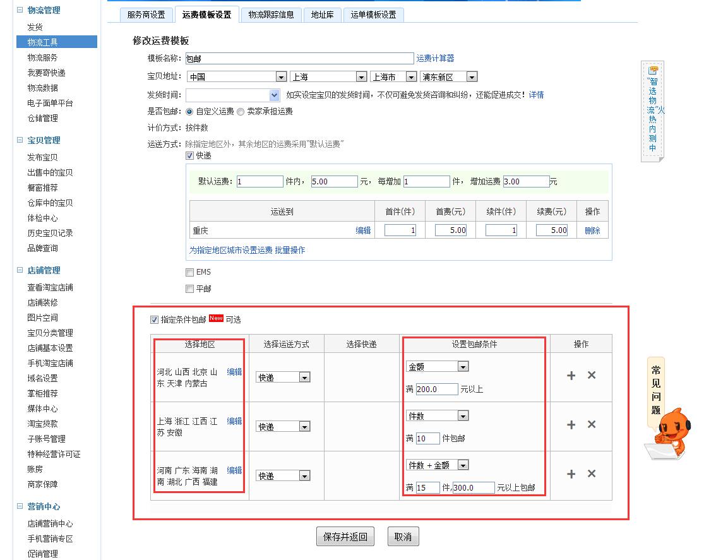The width and height of the screenshot is (728, 560).
Task: Remove the 河南广东 rule with the × icon
Action: pyautogui.click(x=591, y=475)
